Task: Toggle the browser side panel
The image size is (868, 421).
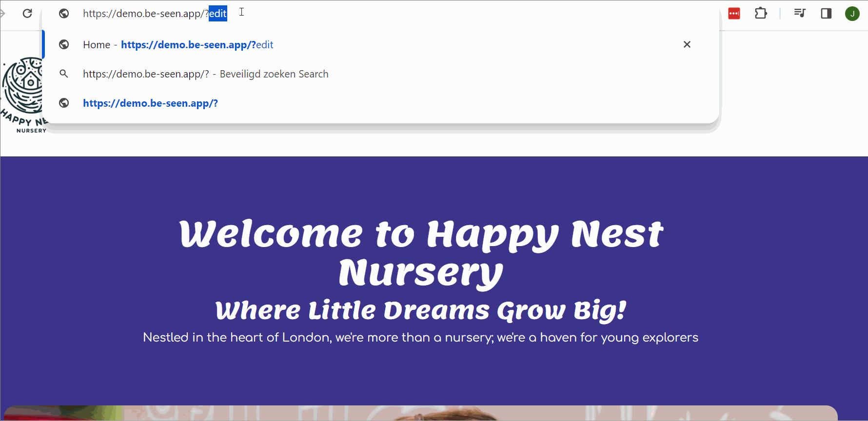Action: 826,13
